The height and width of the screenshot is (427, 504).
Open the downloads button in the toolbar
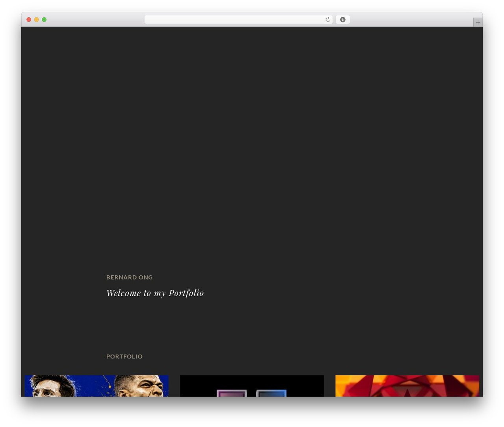click(343, 20)
